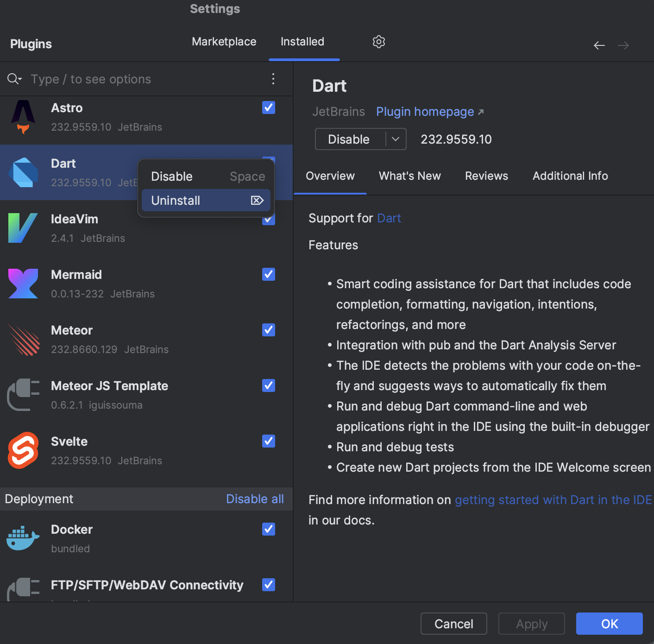Open the plugins settings gear icon
The image size is (654, 644).
click(x=378, y=42)
